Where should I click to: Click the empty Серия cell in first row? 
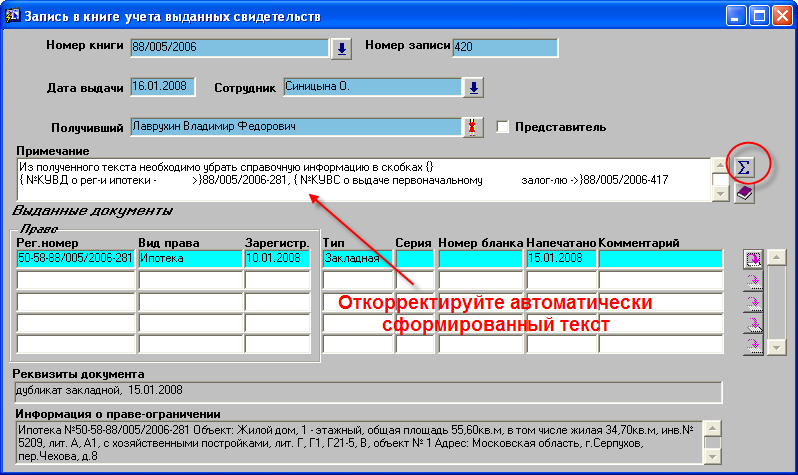coord(415,259)
